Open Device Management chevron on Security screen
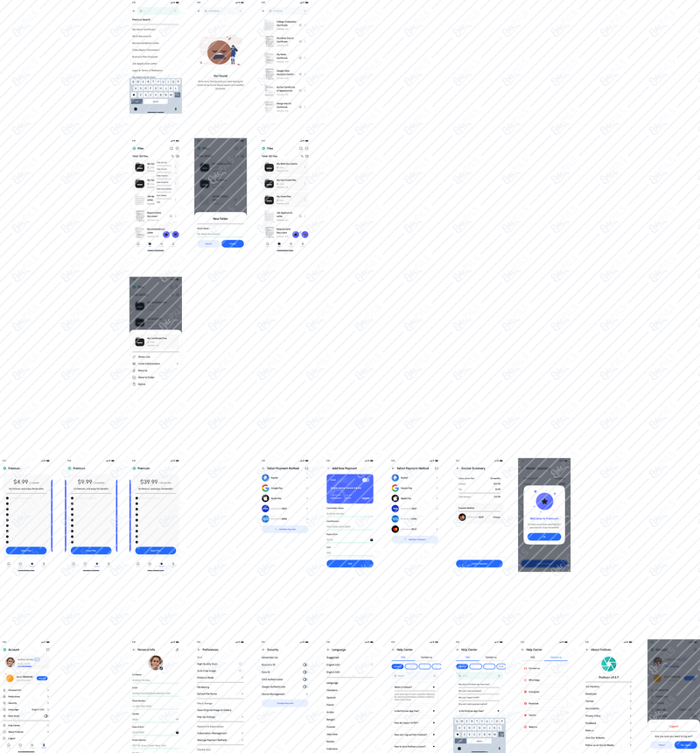This screenshot has height=753, width=700. pyautogui.click(x=306, y=694)
